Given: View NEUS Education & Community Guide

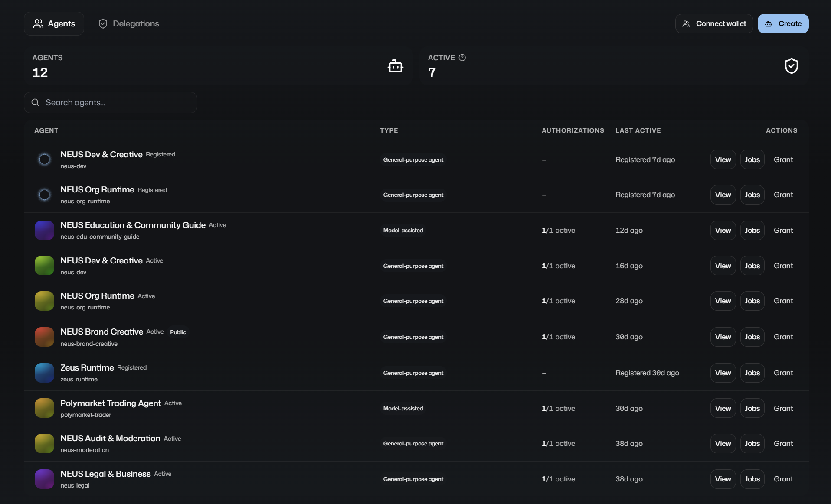Looking at the screenshot, I should [723, 230].
